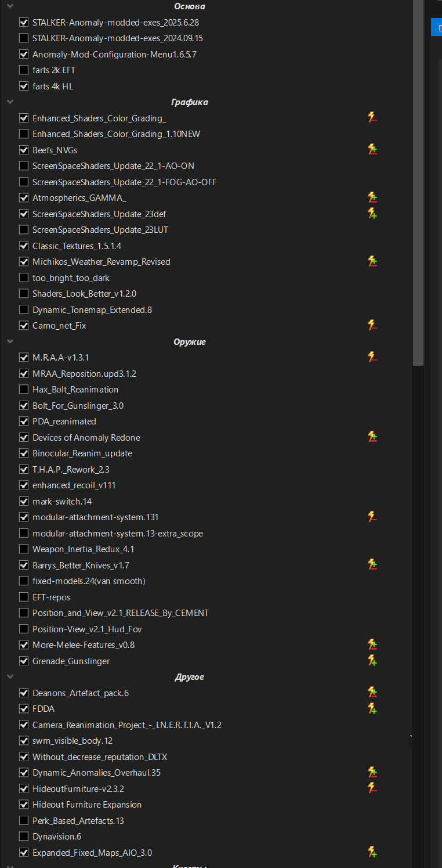Click conflict flag for Deanons_Artefact_pack.6

(x=372, y=693)
